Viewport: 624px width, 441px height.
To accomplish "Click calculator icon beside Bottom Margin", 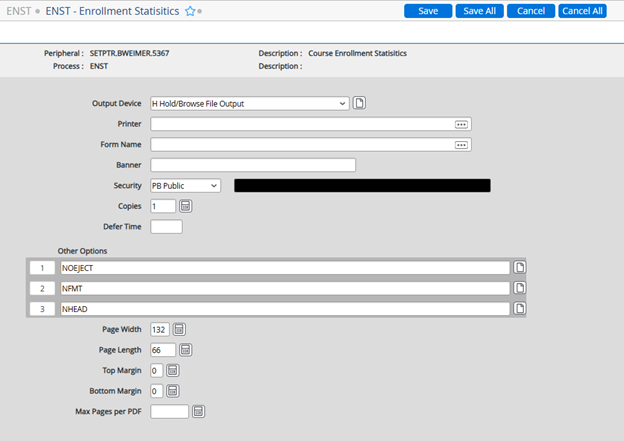I will tap(172, 391).
